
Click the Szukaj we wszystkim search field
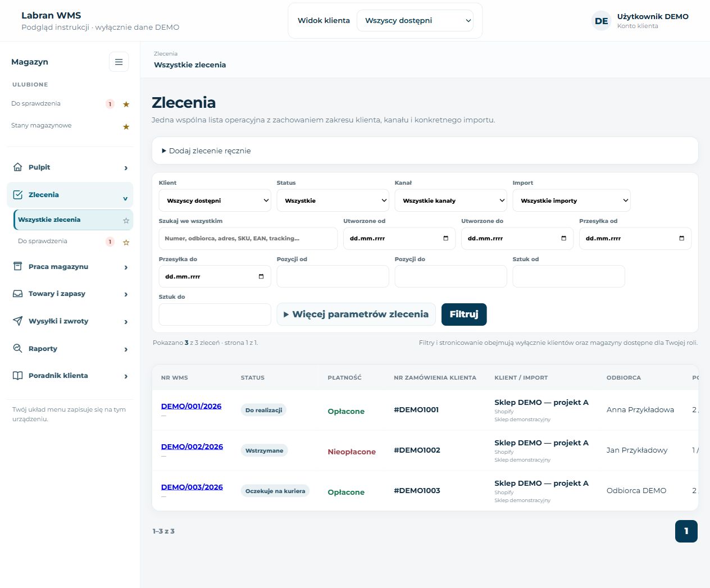click(x=248, y=239)
